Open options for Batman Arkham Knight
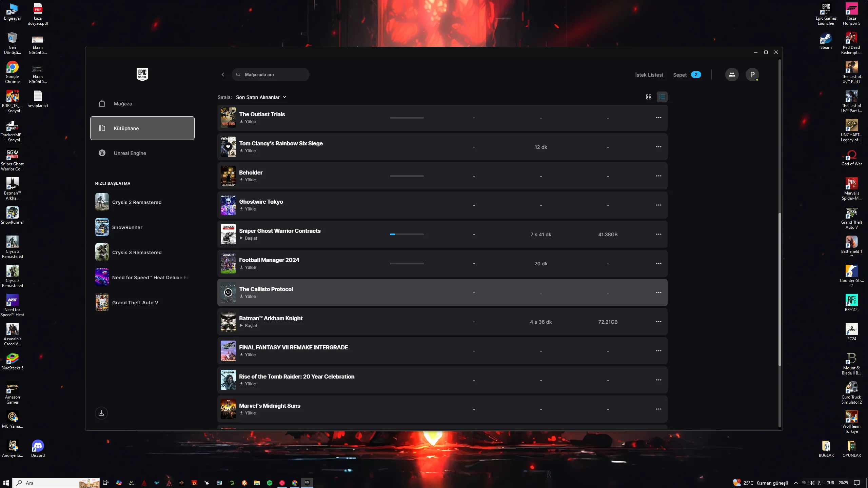Viewport: 868px width, 488px height. pos(658,322)
